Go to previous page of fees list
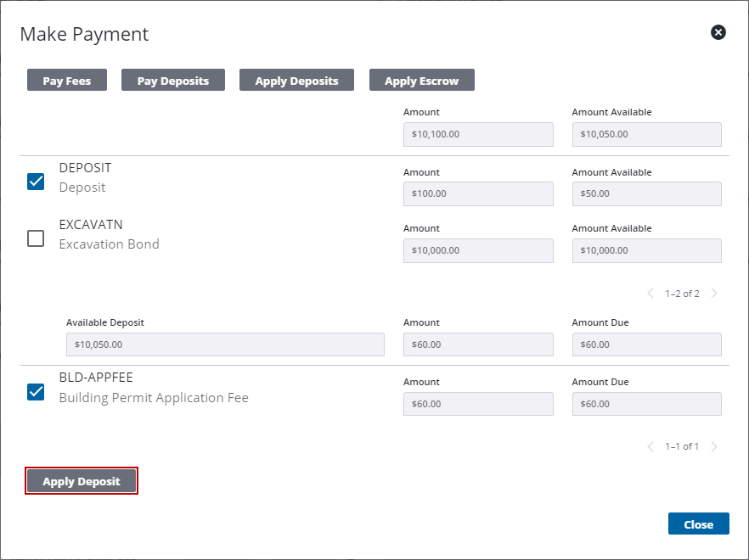Image resolution: width=749 pixels, height=560 pixels. pos(650,446)
